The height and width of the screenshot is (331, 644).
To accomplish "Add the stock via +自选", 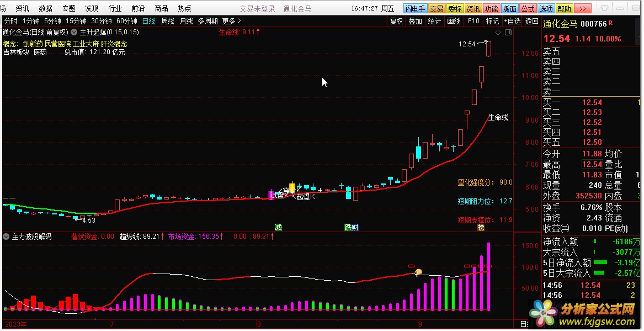I will 512,21.
